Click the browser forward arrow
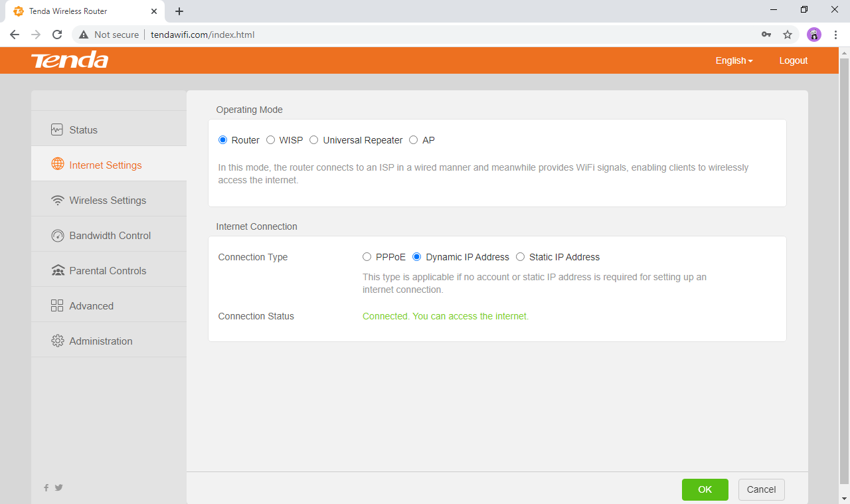 (36, 35)
